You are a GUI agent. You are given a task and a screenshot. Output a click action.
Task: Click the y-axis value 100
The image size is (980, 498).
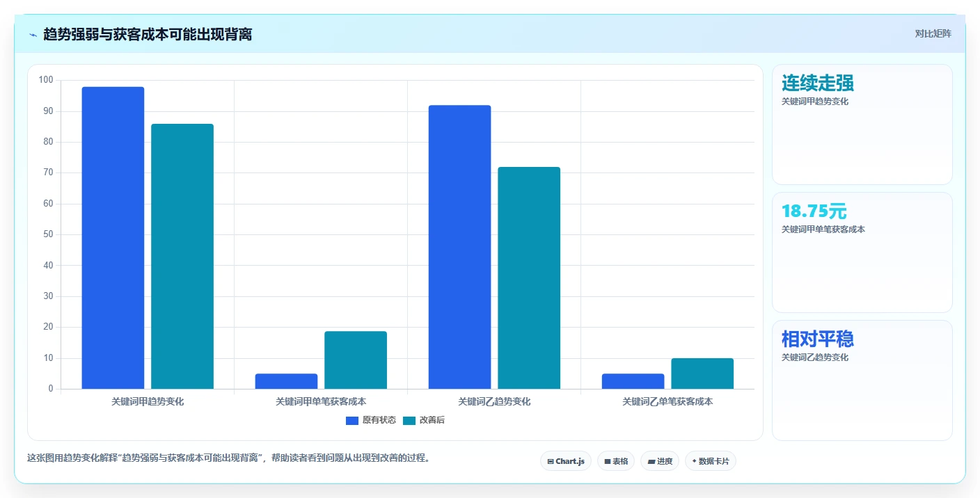(46, 80)
